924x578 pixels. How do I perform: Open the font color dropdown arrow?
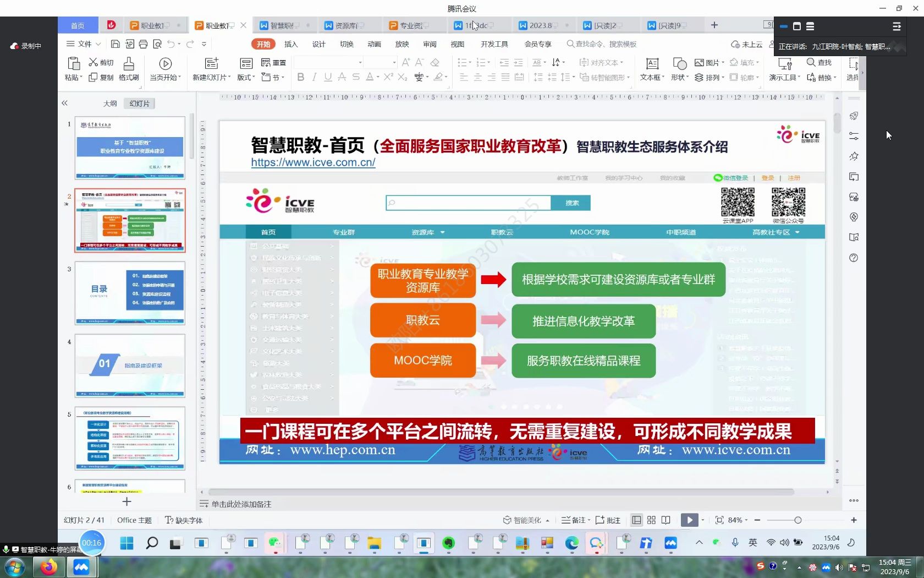pos(378,78)
